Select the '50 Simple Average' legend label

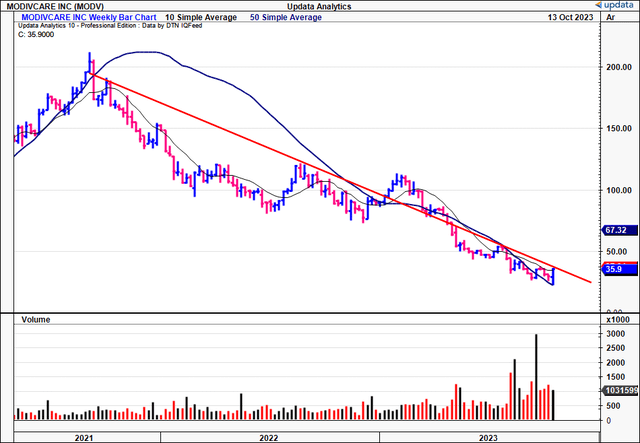pyautogui.click(x=286, y=17)
